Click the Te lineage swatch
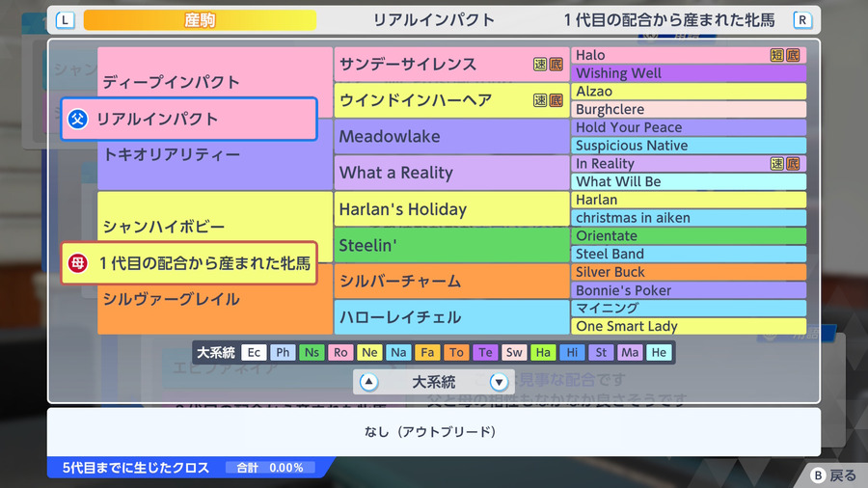Image resolution: width=868 pixels, height=488 pixels. coord(485,352)
